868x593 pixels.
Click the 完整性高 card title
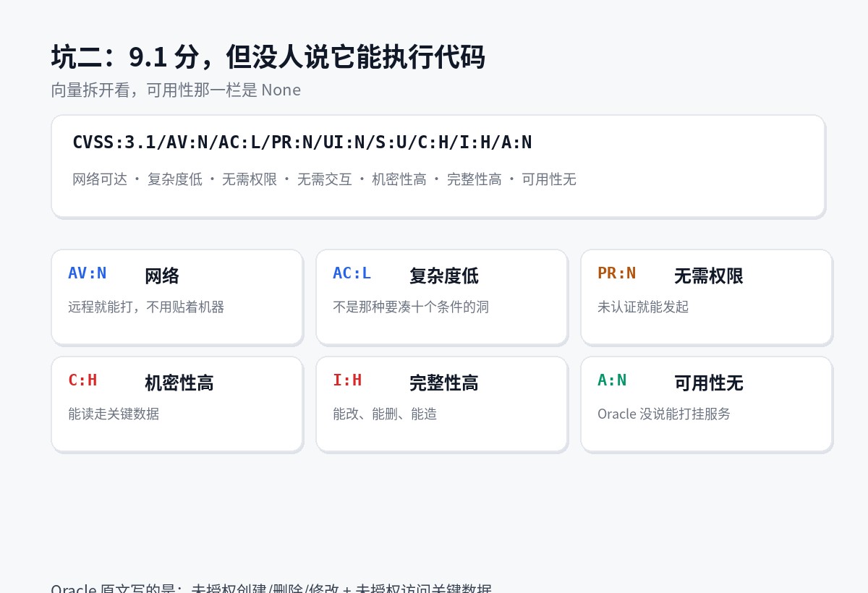[x=444, y=383]
